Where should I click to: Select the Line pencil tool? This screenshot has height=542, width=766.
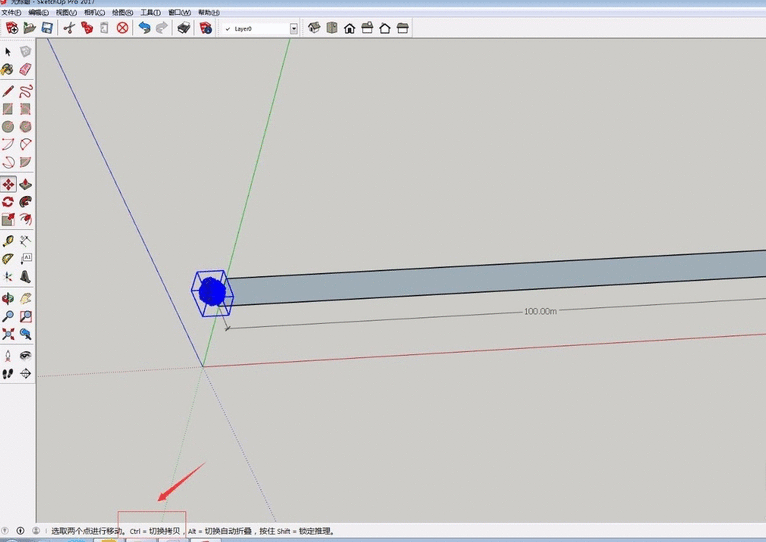(x=8, y=91)
